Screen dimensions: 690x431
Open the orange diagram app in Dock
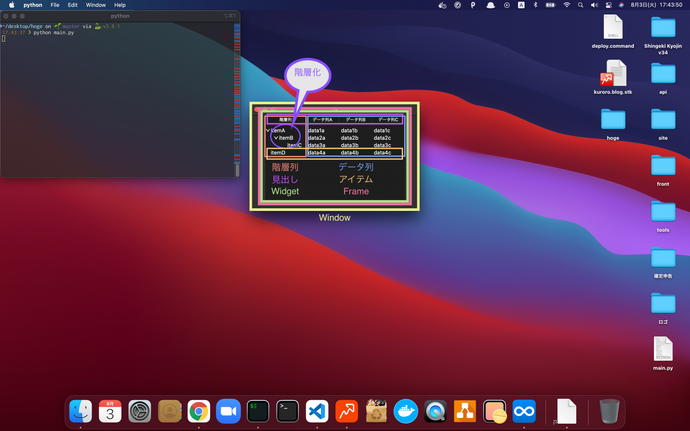point(465,411)
